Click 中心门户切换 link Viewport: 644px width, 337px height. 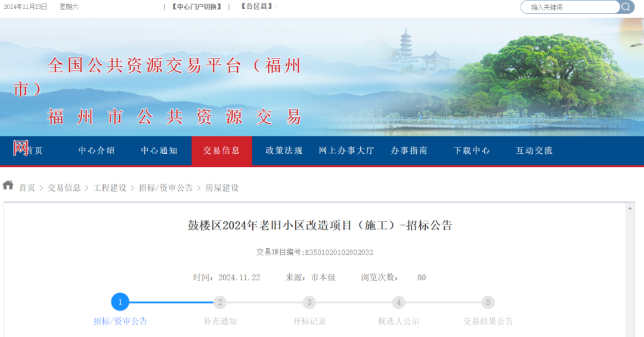tap(197, 7)
